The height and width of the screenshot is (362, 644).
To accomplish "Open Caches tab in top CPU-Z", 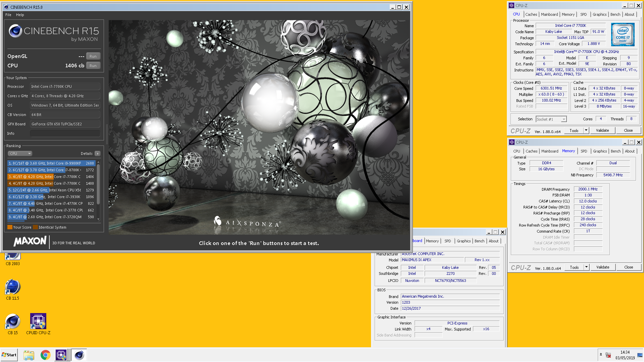I will (531, 14).
